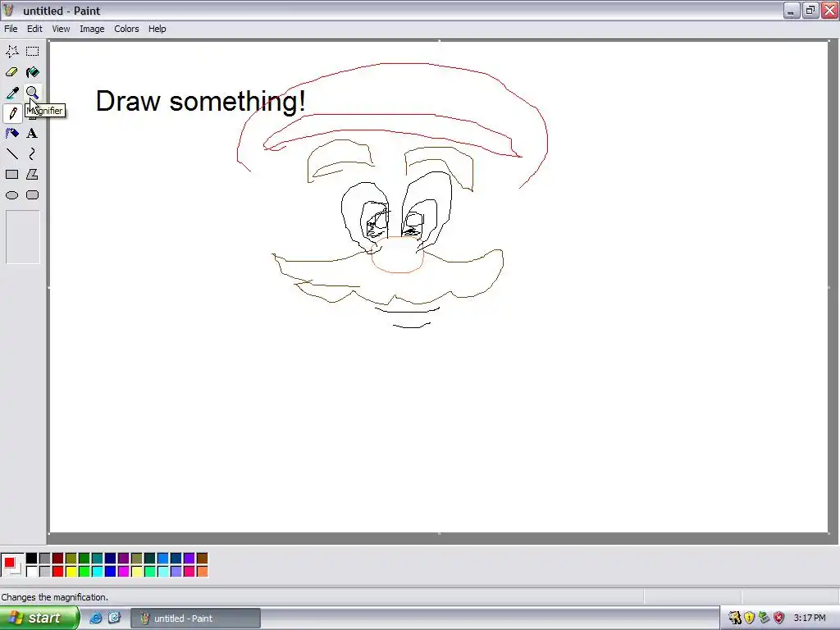Click the foreground/background color indicator box

tap(12, 565)
